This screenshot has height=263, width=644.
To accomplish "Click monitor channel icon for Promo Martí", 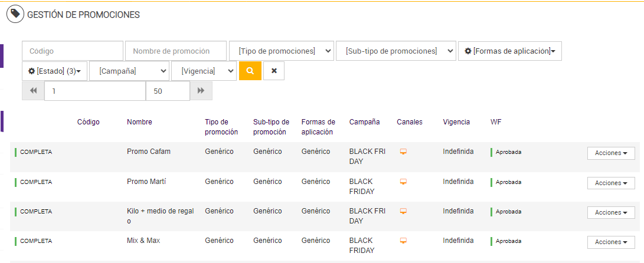I will (x=404, y=182).
